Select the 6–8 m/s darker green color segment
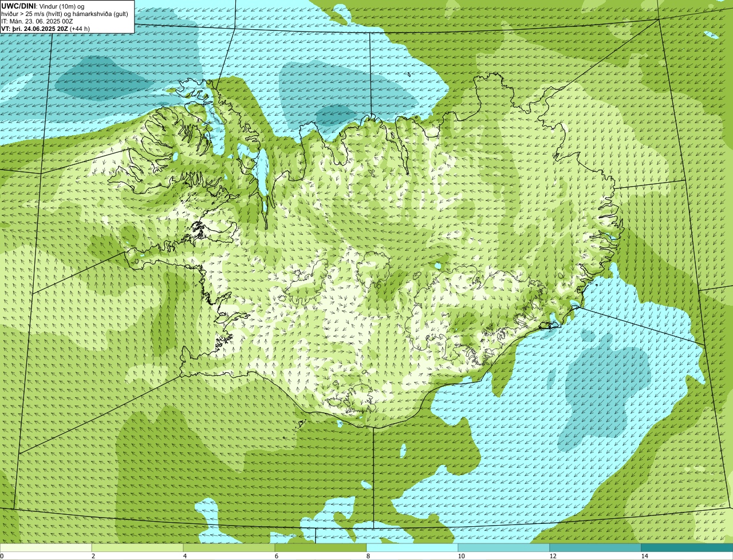The image size is (733, 560). [x=321, y=547]
